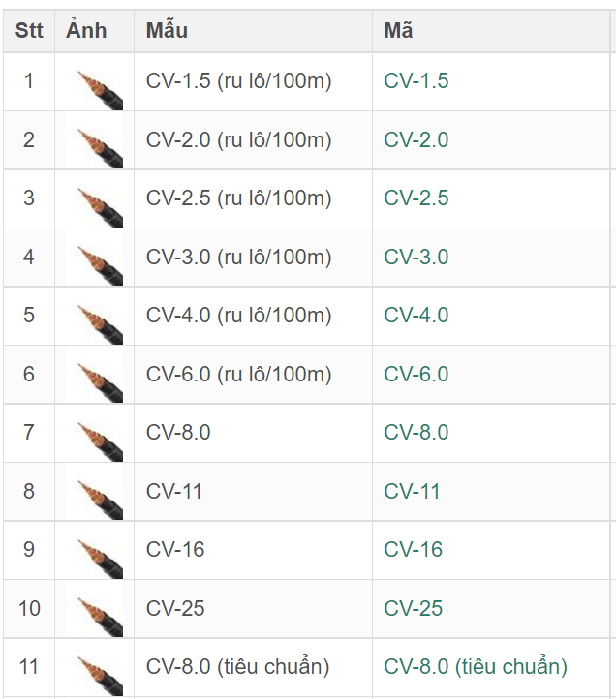Click the green CV-8.0 link in row 7
Image resolution: width=616 pixels, height=699 pixels.
tap(416, 433)
